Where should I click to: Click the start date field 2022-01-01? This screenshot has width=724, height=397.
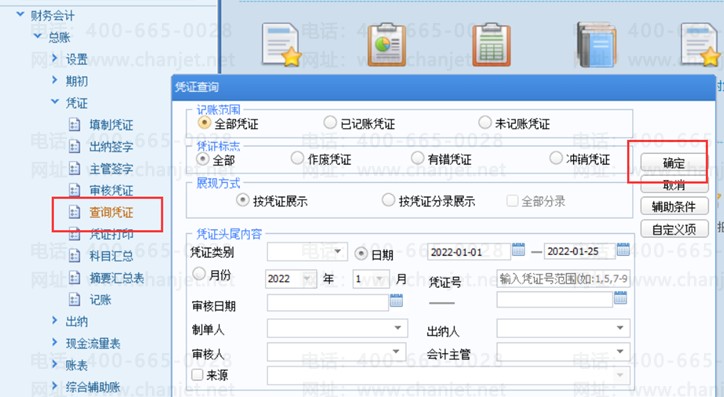tap(469, 252)
